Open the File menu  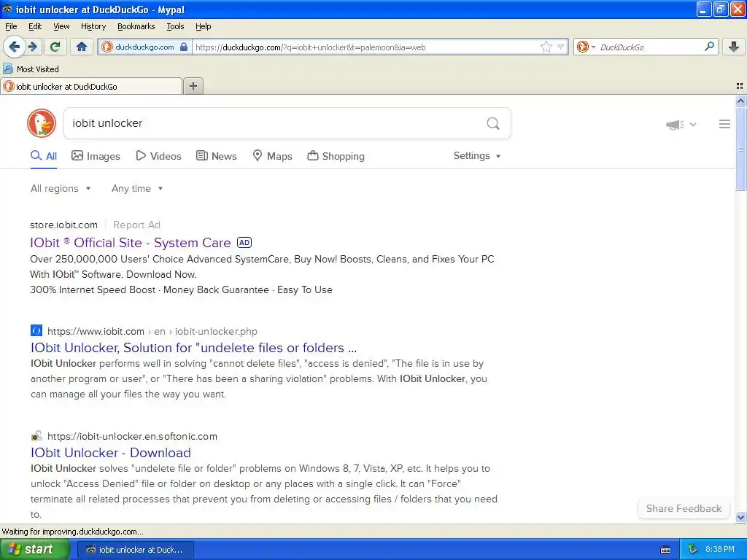pyautogui.click(x=11, y=26)
